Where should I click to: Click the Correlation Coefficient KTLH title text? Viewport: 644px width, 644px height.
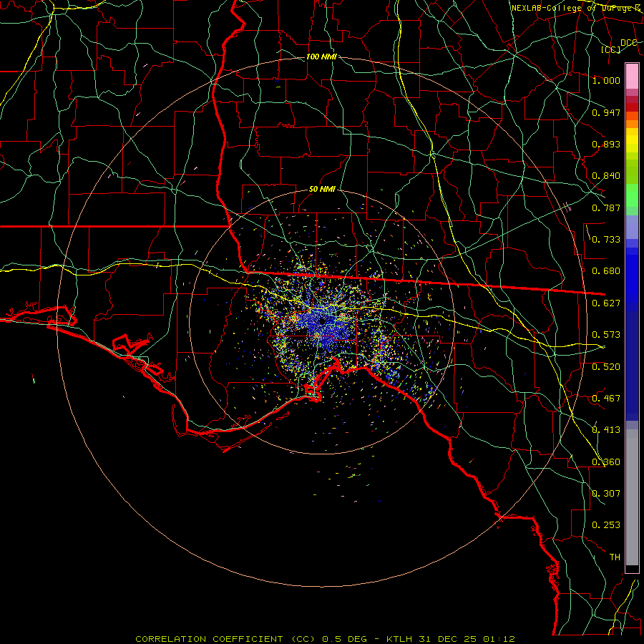pos(325,639)
